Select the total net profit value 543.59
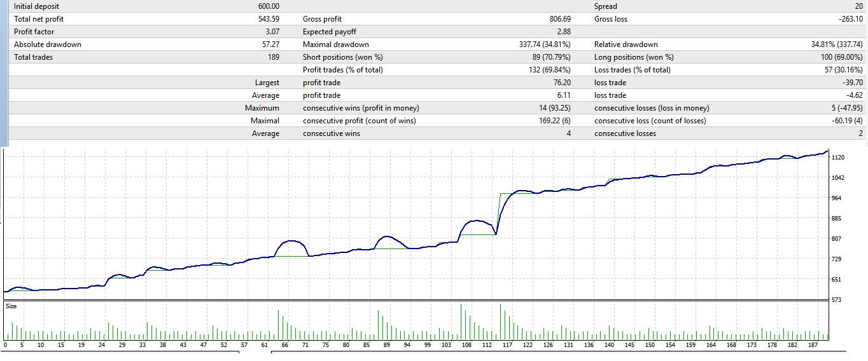868x361 pixels. tap(269, 19)
